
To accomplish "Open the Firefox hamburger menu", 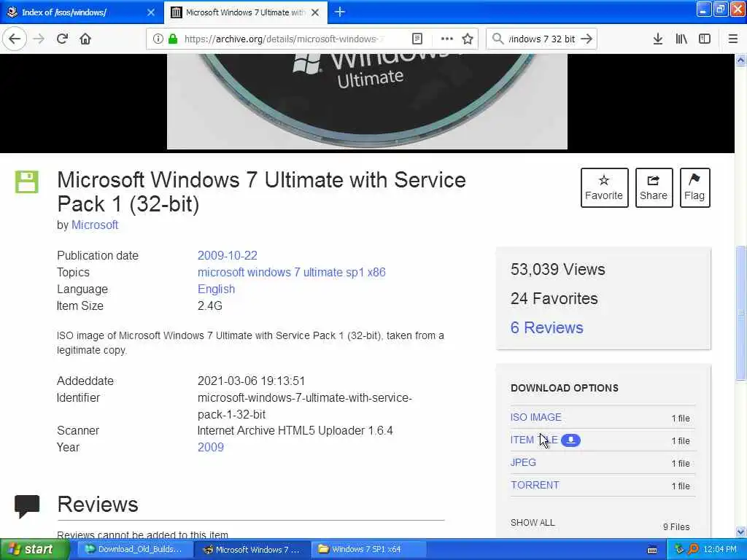I will (733, 39).
